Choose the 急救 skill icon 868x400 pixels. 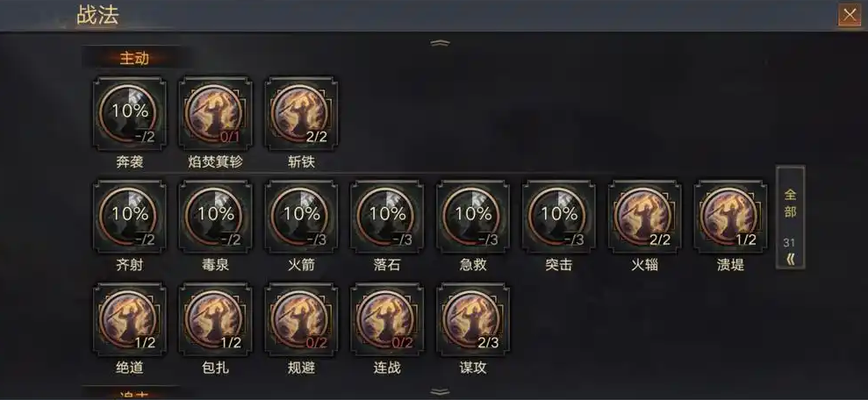point(473,217)
